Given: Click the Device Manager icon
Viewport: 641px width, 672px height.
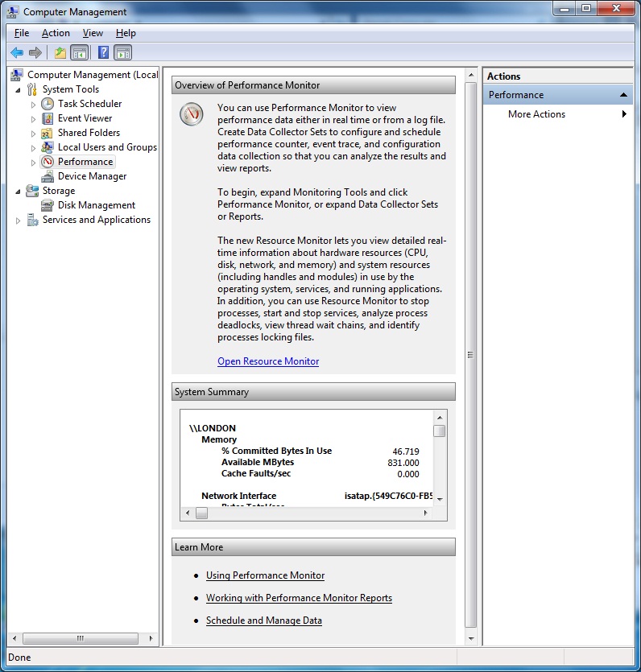Looking at the screenshot, I should click(x=48, y=176).
